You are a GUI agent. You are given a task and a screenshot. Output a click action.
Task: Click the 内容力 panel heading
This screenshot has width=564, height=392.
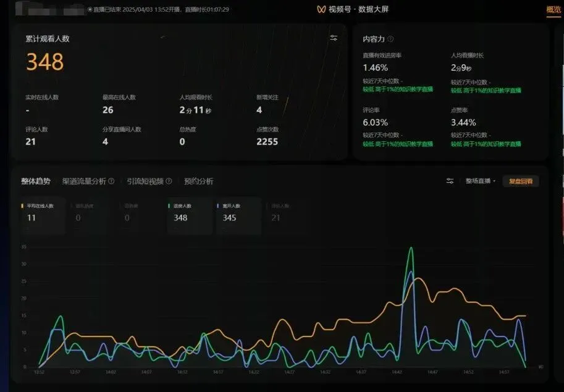click(374, 39)
